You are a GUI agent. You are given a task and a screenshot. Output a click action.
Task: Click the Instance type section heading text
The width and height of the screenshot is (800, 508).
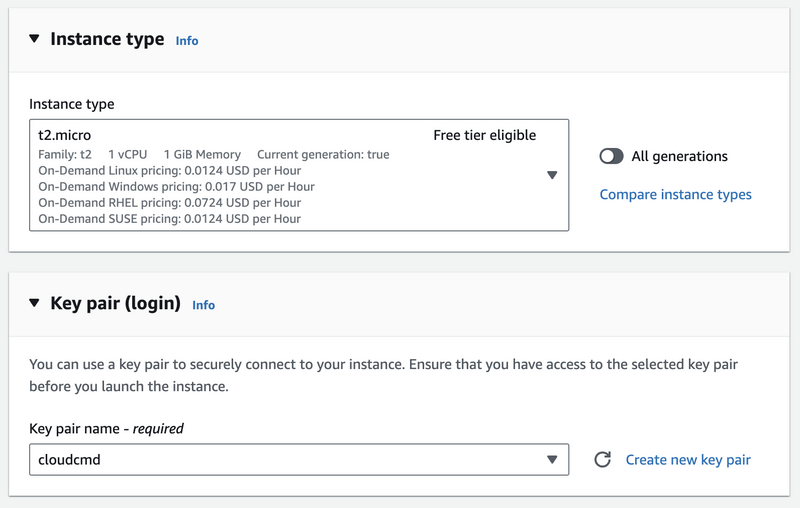[x=107, y=39]
